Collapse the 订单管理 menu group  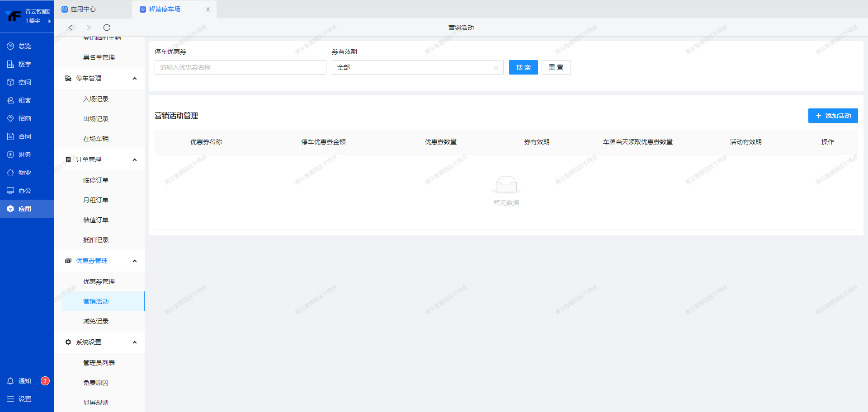point(134,160)
